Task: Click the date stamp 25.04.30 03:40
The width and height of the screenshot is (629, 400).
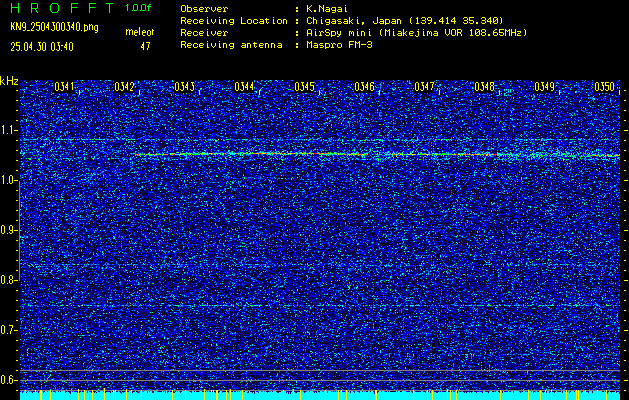Action: 42,47
